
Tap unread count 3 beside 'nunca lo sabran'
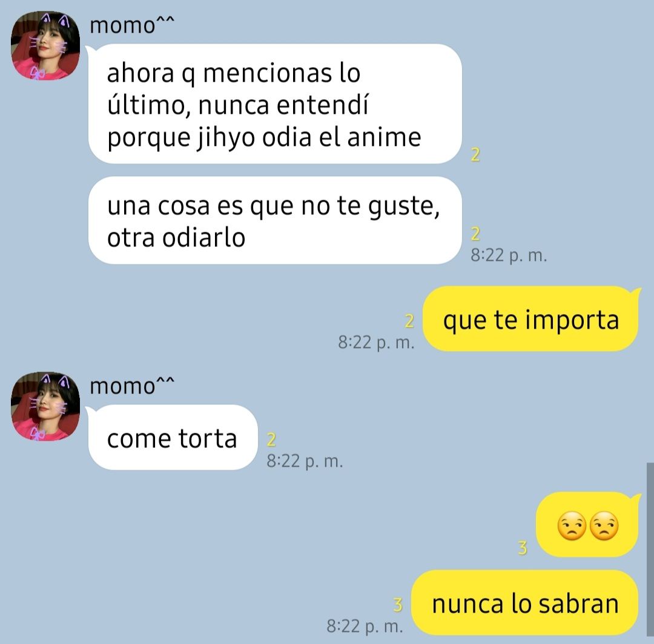pyautogui.click(x=398, y=605)
